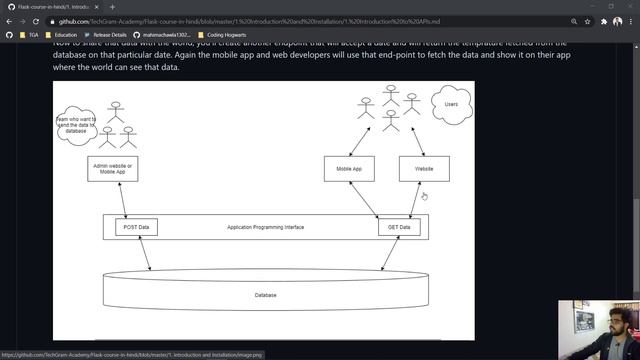The image size is (640, 360).
Task: Close the Flask-course-in-hindi tab
Action: 96,7
